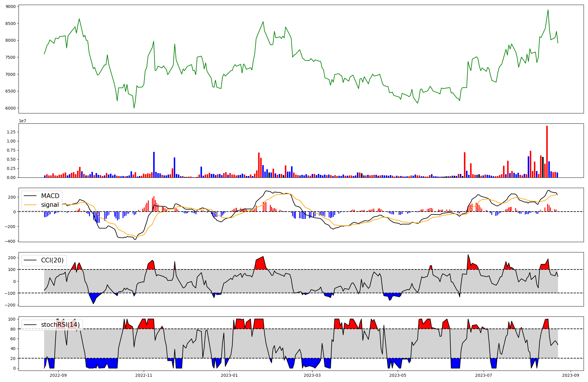Click the 2022-11 x-axis date label

click(x=144, y=375)
